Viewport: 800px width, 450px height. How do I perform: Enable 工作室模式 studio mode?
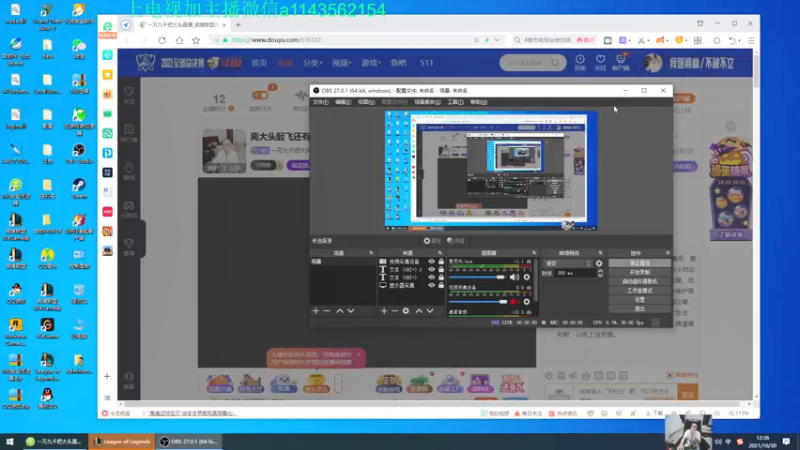click(x=640, y=291)
